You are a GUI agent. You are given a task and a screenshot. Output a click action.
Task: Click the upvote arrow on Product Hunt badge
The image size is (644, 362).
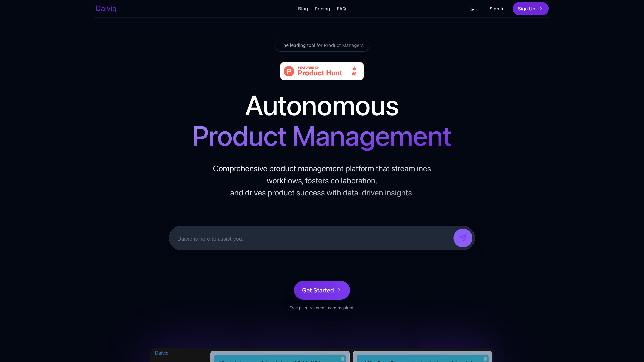(x=354, y=68)
